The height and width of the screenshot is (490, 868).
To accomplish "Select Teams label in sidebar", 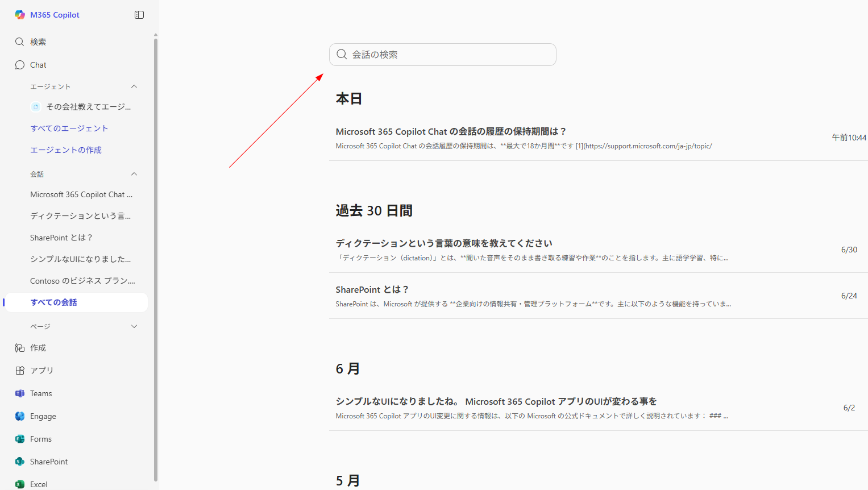I will click(41, 393).
